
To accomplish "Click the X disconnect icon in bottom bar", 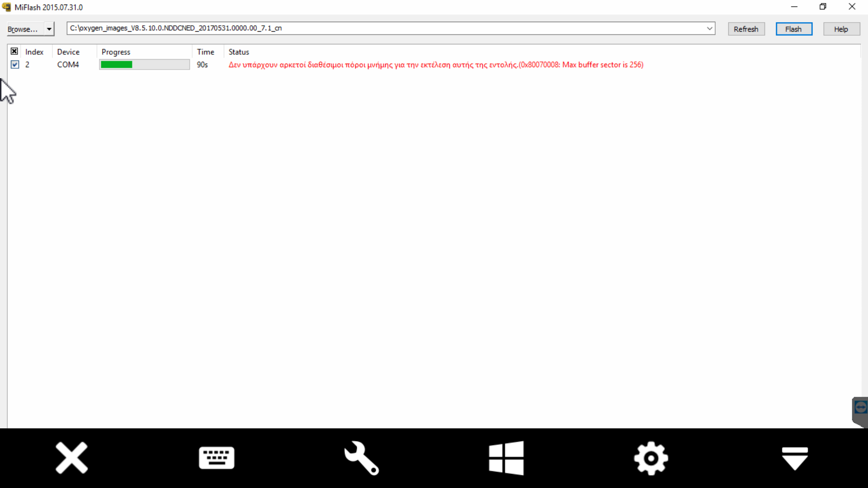I will 71,458.
